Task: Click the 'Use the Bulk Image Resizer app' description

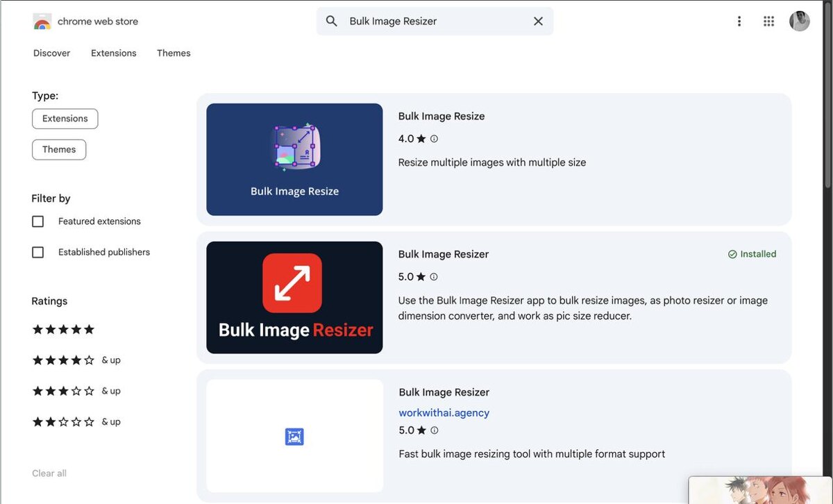Action: tap(583, 308)
